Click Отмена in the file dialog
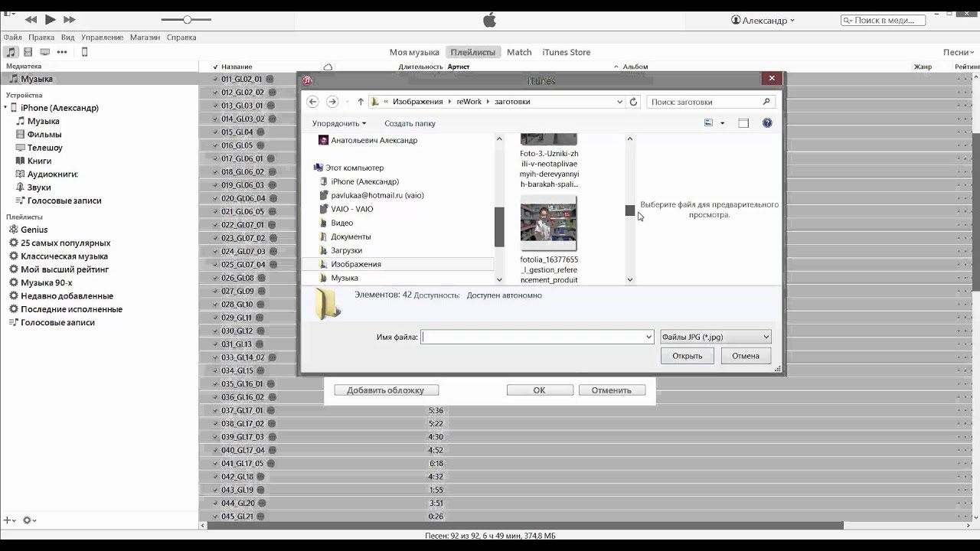 point(746,356)
